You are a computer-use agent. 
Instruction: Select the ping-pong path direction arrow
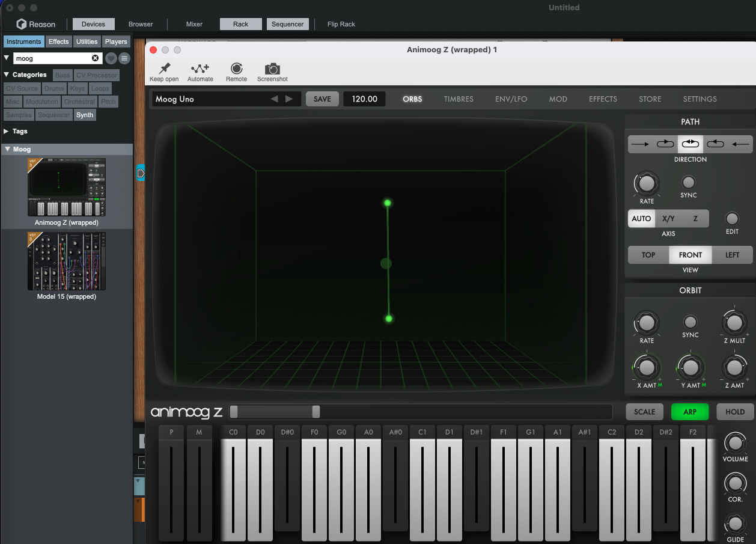(690, 144)
